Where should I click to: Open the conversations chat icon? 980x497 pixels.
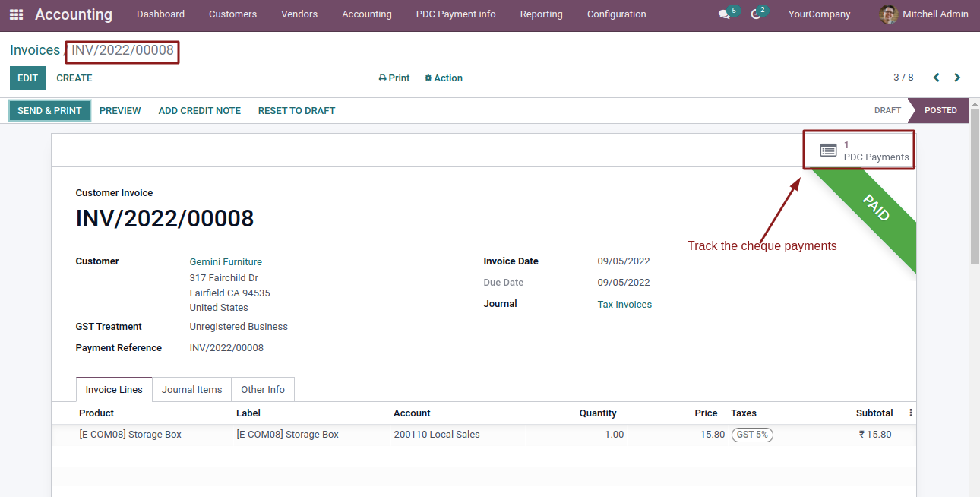724,14
